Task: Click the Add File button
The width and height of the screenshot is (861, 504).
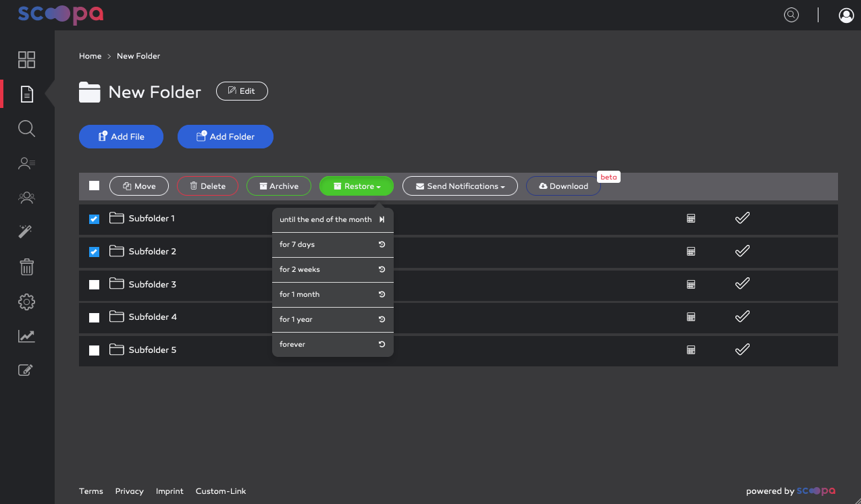Action: [x=122, y=136]
